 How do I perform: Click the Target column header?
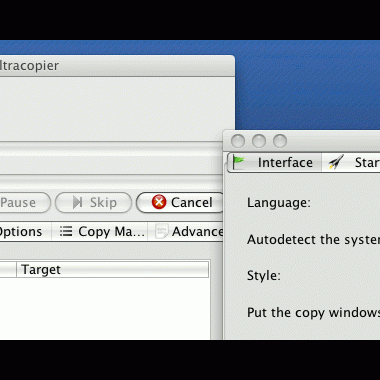pyautogui.click(x=113, y=269)
